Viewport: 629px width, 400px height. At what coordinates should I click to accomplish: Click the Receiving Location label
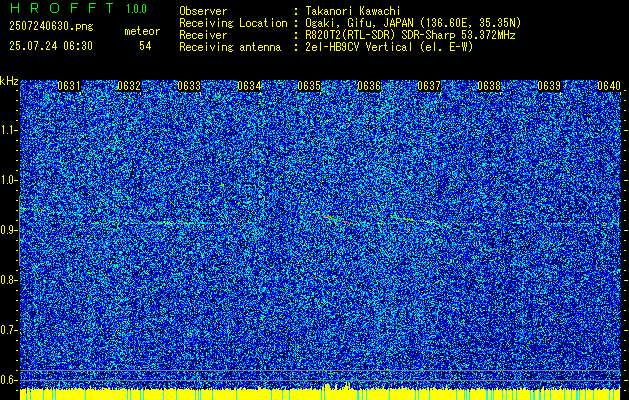(233, 23)
